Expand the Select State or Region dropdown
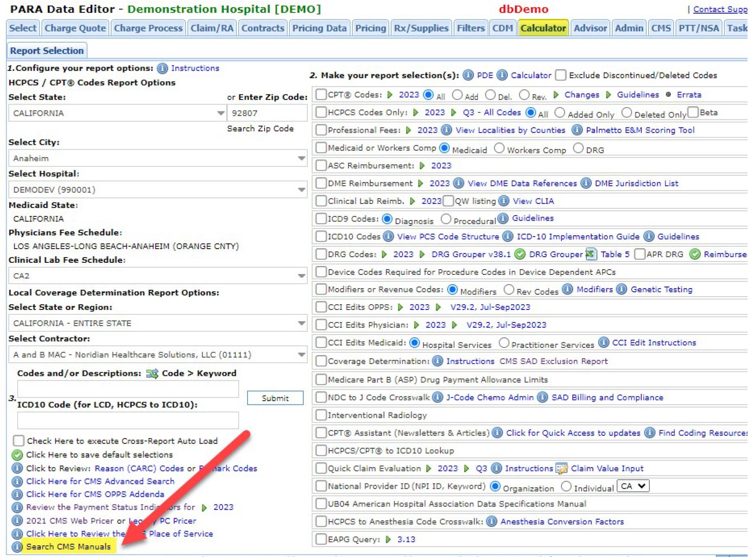The height and width of the screenshot is (557, 756). [157, 323]
